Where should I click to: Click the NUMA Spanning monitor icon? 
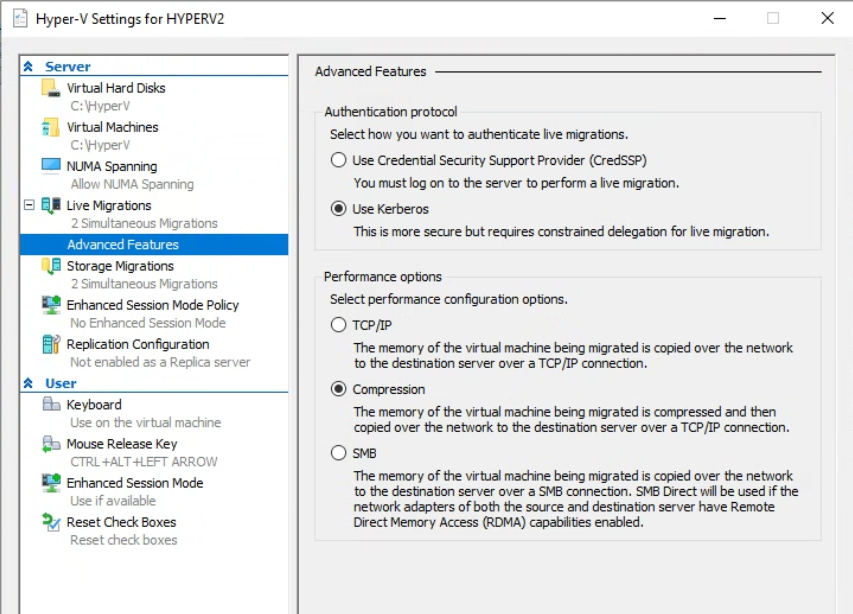click(51, 165)
